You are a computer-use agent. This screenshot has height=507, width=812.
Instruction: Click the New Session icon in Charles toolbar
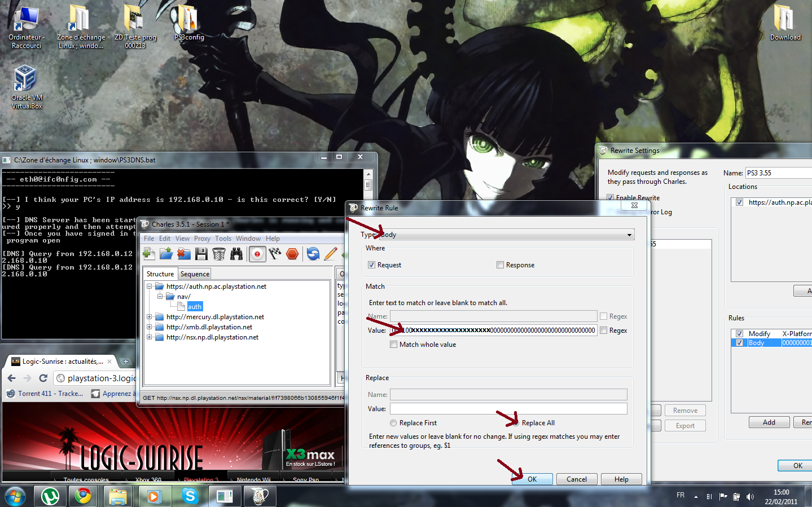[x=148, y=254]
